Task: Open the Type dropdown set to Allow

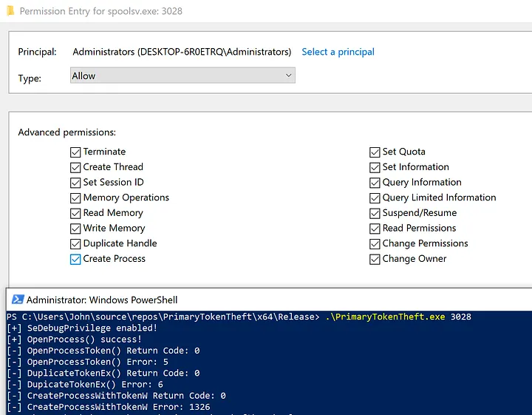Action: (182, 75)
